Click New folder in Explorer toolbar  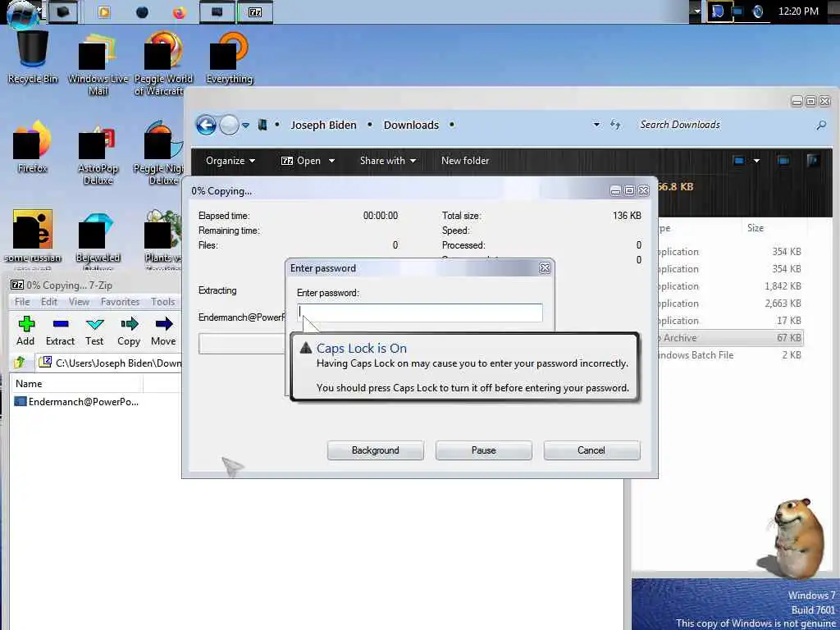[465, 161]
